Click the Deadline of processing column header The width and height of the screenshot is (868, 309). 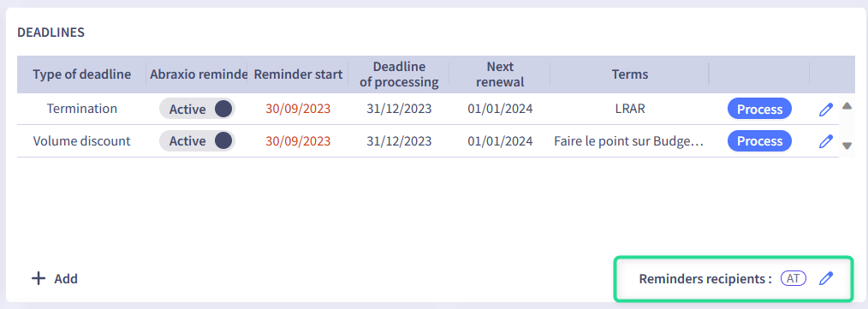pyautogui.click(x=399, y=74)
